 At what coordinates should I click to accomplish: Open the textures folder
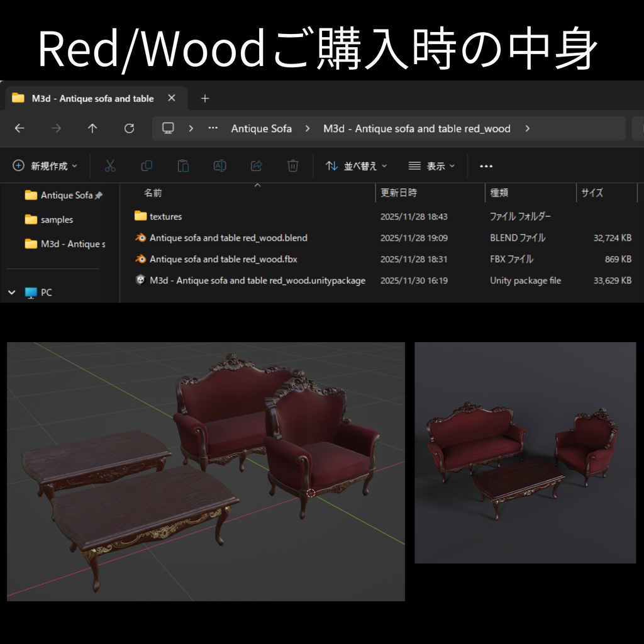167,216
